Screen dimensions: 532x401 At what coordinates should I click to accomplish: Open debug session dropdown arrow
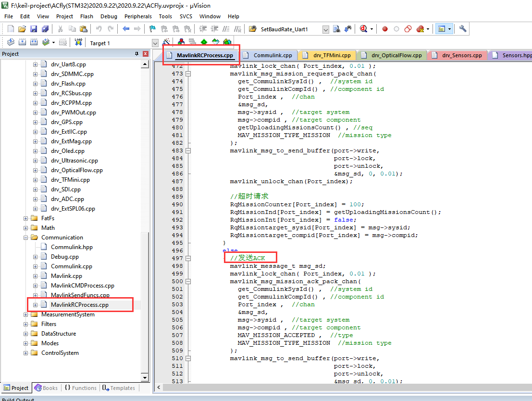371,29
